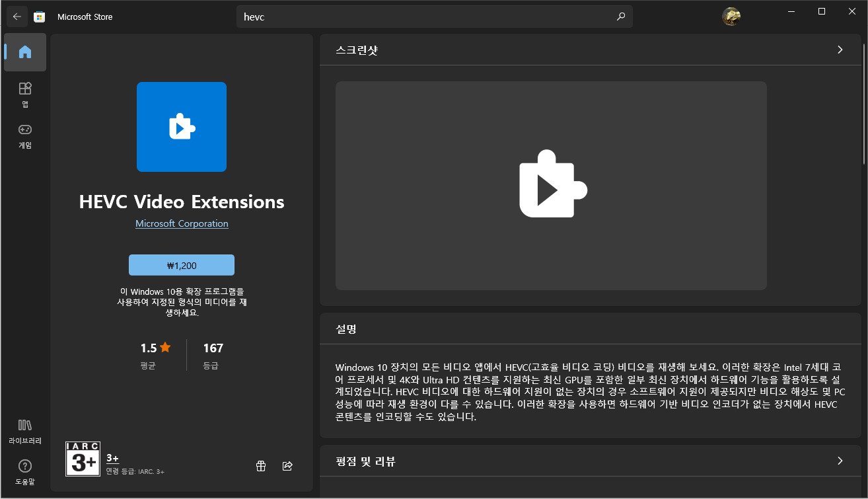Image resolution: width=868 pixels, height=499 pixels.
Task: Open 도움말 (Help)
Action: tap(25, 472)
